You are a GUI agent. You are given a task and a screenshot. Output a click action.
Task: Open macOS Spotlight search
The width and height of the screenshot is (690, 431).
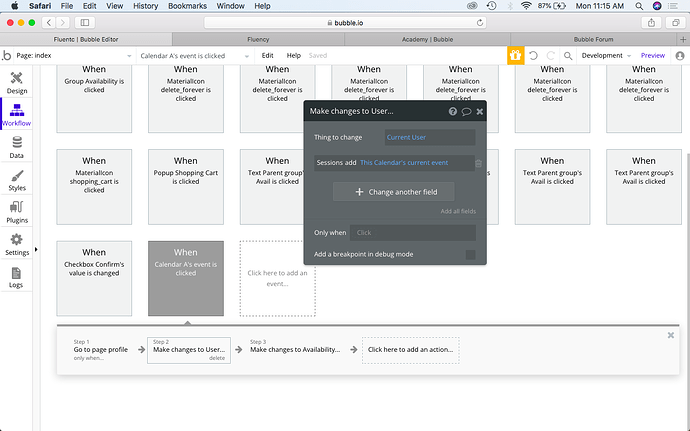pos(639,6)
